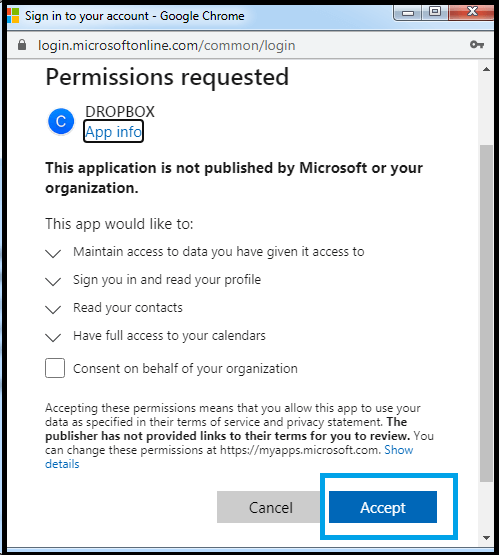Click scrollbar up arrow
The image size is (499, 555).
486,69
